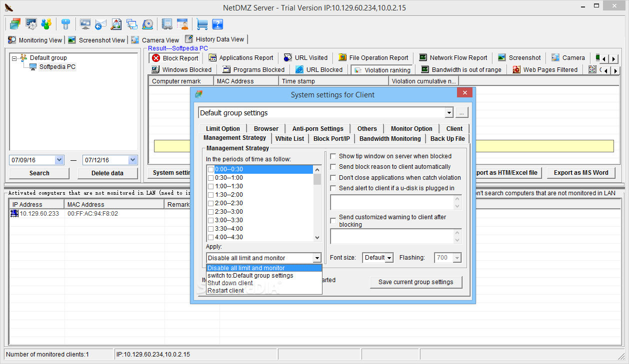This screenshot has width=629, height=364.
Task: Collapse the Apply dropdown via its arrow
Action: click(316, 258)
